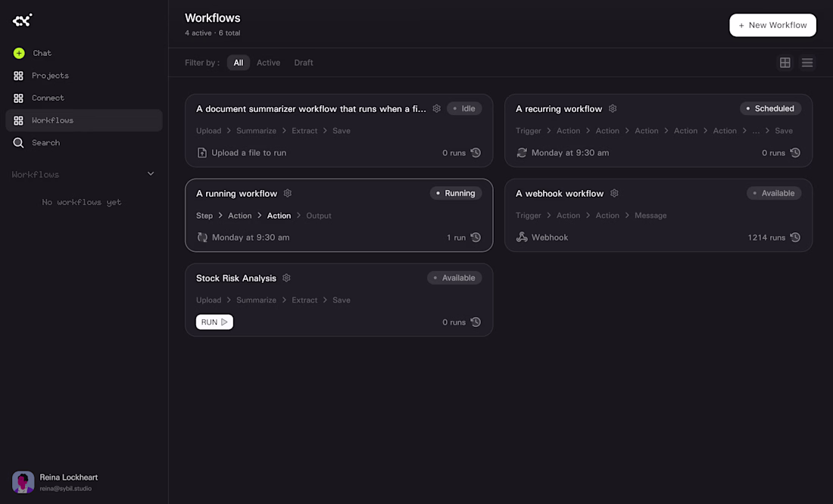Expand hidden steps ellipsis in recurring workflow
Screen dimensions: 833x504
(x=756, y=131)
